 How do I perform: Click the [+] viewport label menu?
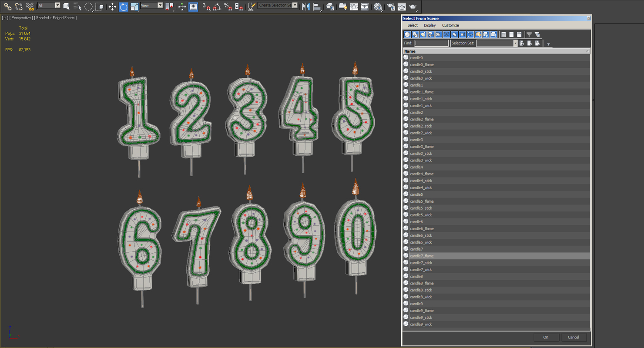(5, 18)
